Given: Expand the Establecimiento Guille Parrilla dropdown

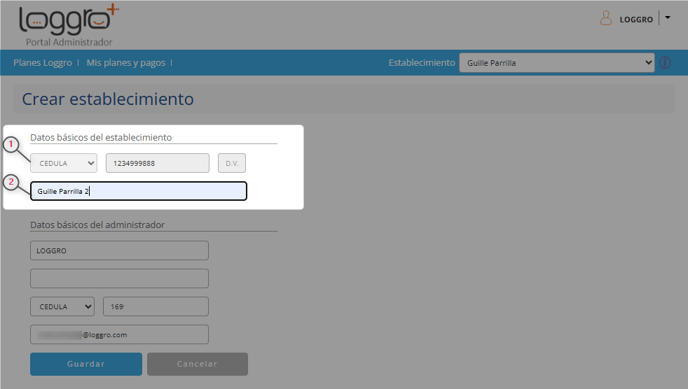Looking at the screenshot, I should (x=557, y=63).
